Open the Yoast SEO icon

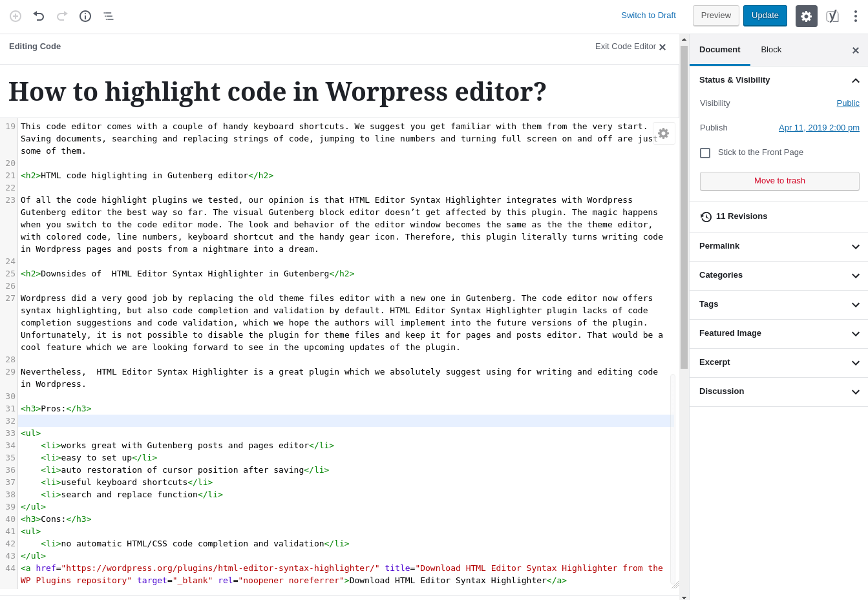pos(832,16)
